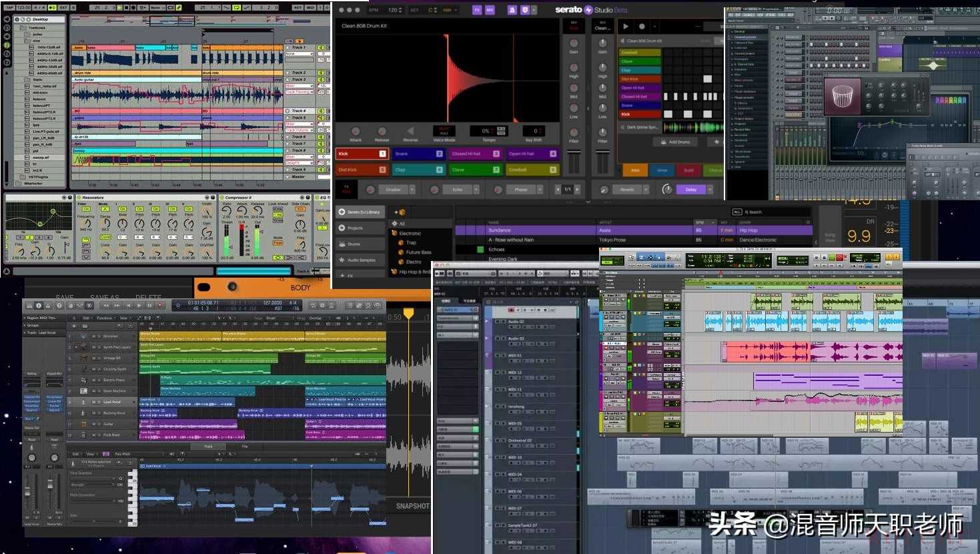Mute the Lead Vocal track in Logic

coord(93,402)
